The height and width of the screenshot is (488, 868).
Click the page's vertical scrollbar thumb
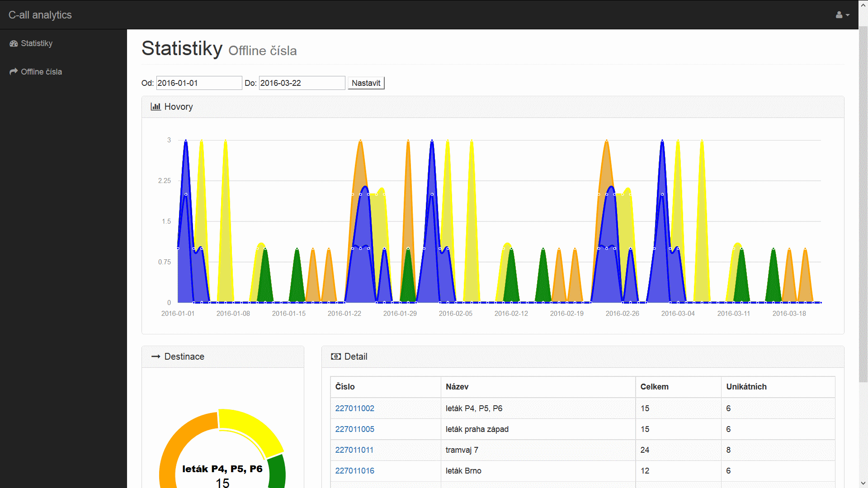point(863,203)
